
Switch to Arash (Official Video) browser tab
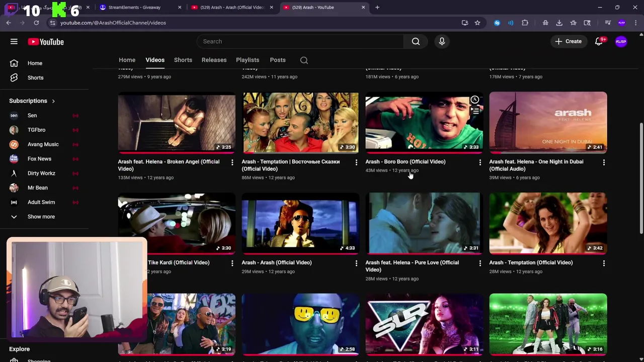click(231, 8)
